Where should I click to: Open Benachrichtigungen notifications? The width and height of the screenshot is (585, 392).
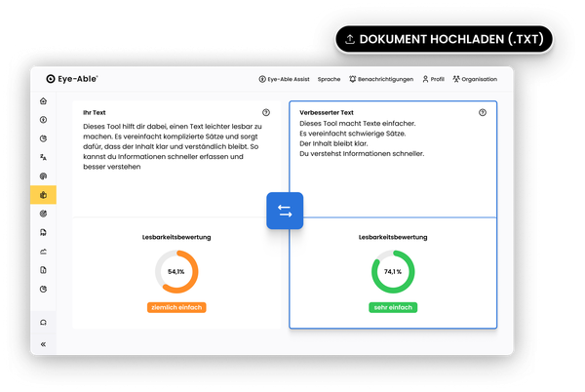[380, 79]
